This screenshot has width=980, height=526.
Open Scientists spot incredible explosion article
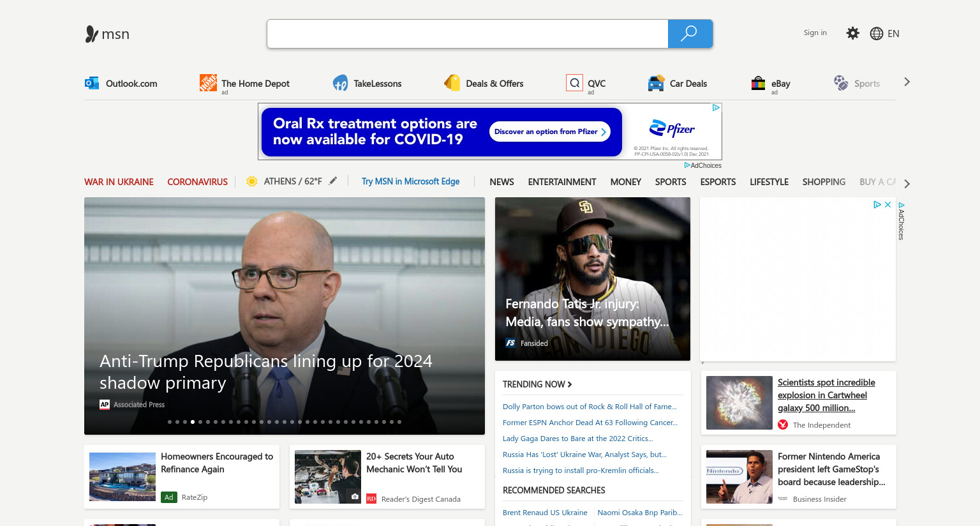coord(826,395)
